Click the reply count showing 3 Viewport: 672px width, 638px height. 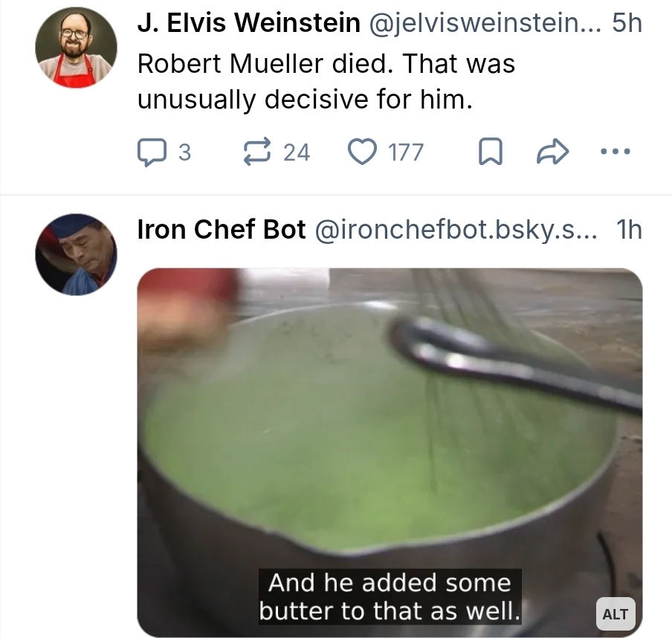[184, 152]
